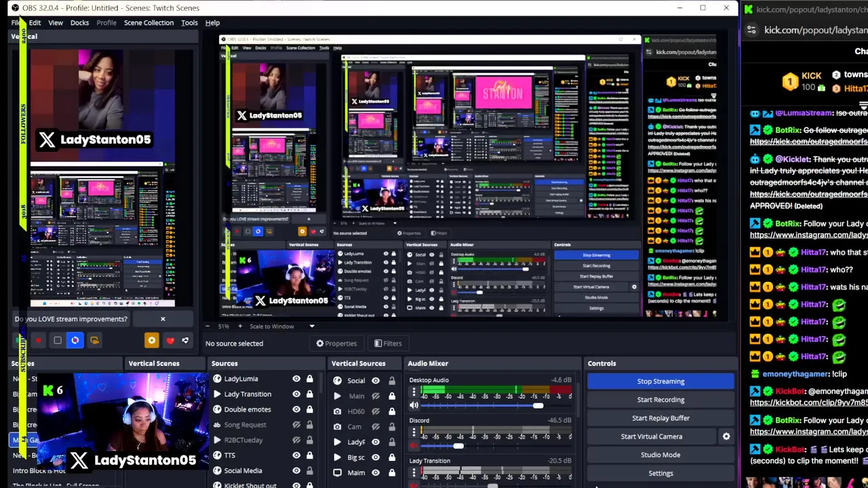Open Desktop Audio three-dot options menu
The width and height of the screenshot is (868, 488).
tap(414, 392)
